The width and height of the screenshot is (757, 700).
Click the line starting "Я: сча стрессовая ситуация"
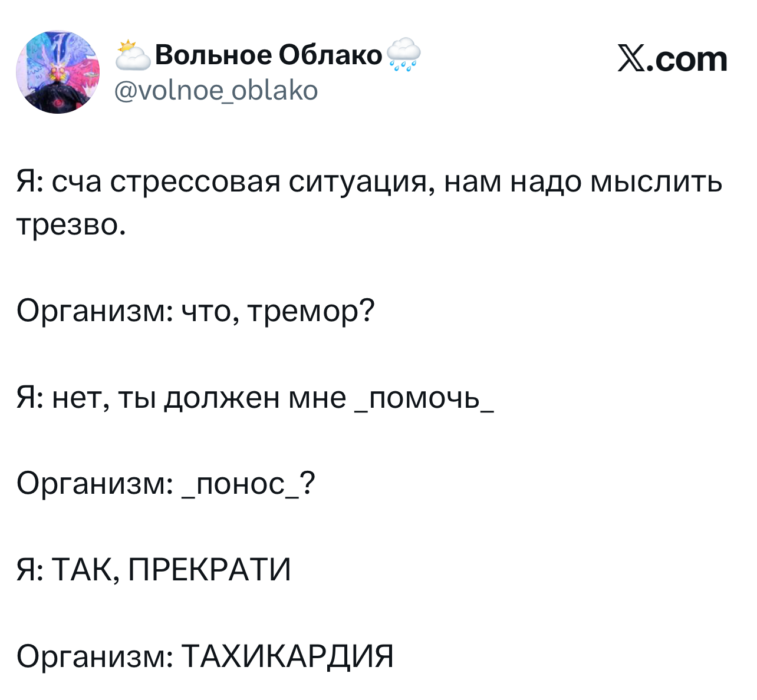tap(369, 181)
